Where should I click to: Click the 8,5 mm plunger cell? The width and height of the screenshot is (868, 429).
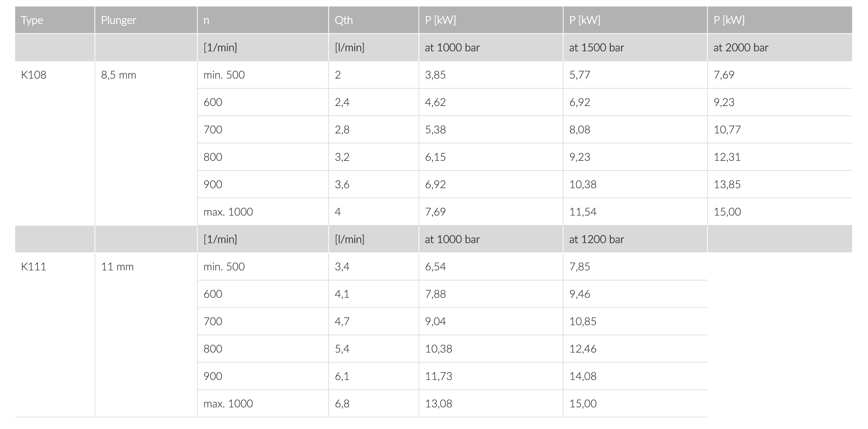[118, 75]
